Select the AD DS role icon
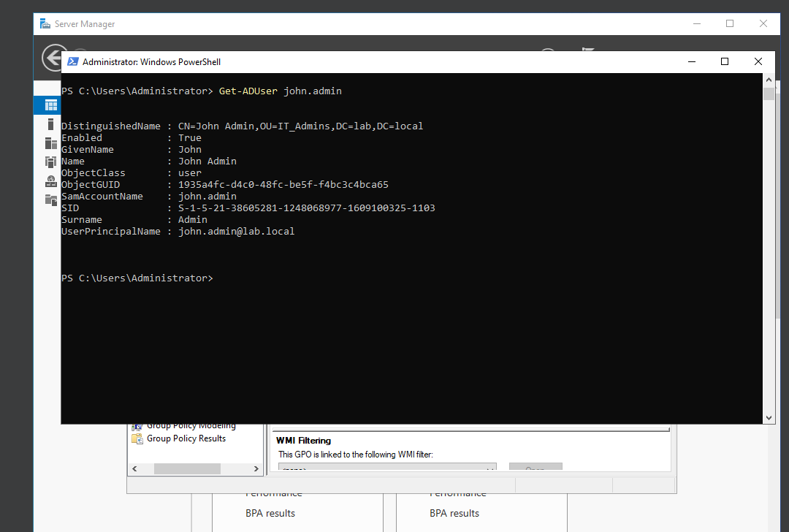 coord(51,161)
